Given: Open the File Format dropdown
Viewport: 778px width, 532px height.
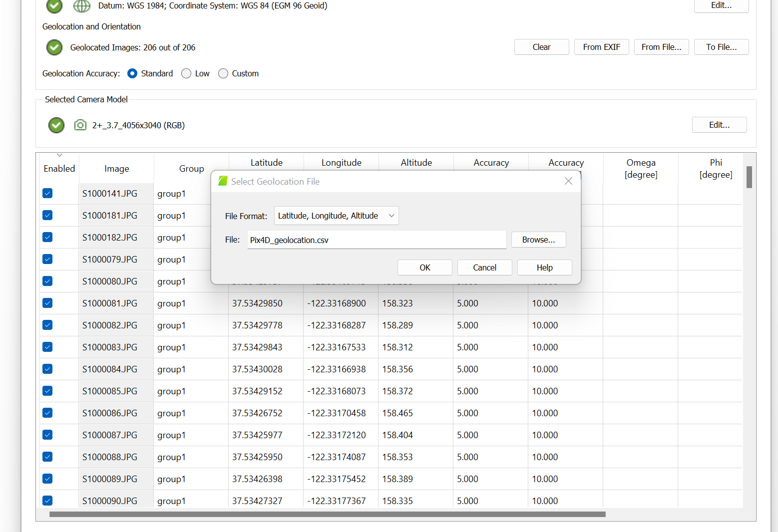Looking at the screenshot, I should (336, 216).
